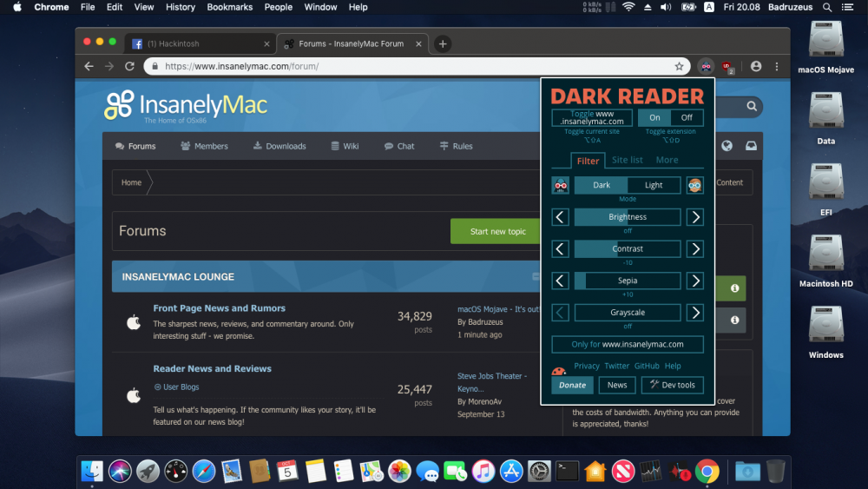Open the inbox tray icon on forum
The image size is (868, 489).
click(751, 146)
